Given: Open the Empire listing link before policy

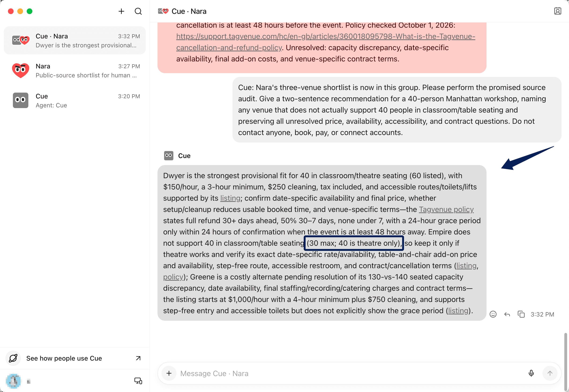Looking at the screenshot, I should click(x=466, y=265).
